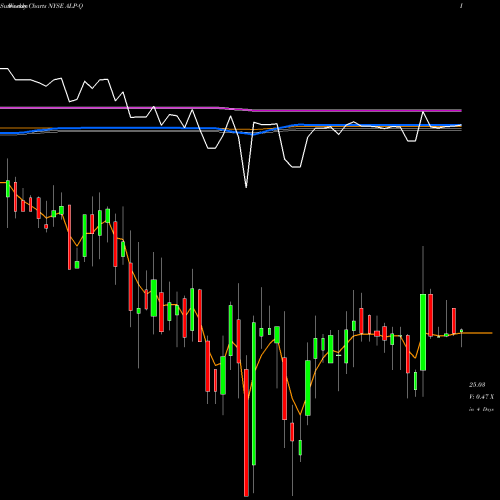This screenshot has width=500, height=500.
Task: Click the 'NYSE ALP-Q' chart title text
Action: pyautogui.click(x=66, y=6)
